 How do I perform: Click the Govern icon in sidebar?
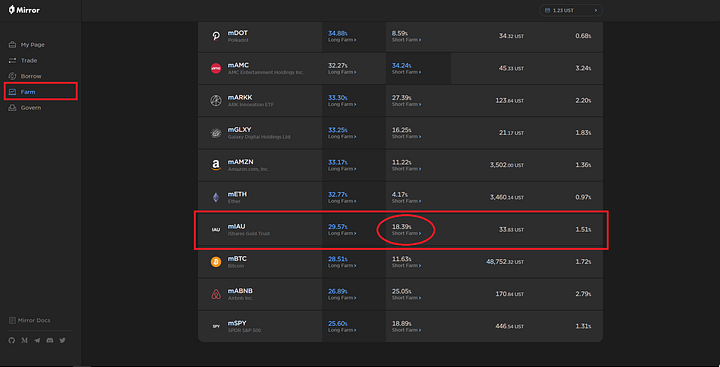click(12, 108)
